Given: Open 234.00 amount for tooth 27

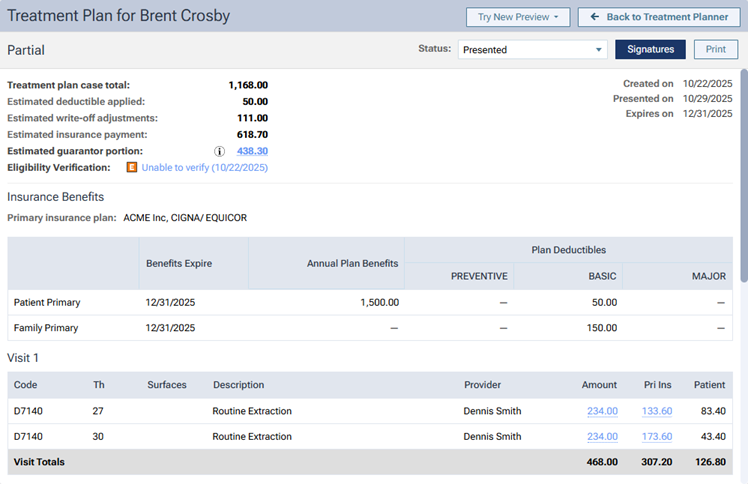Looking at the screenshot, I should click(x=602, y=411).
